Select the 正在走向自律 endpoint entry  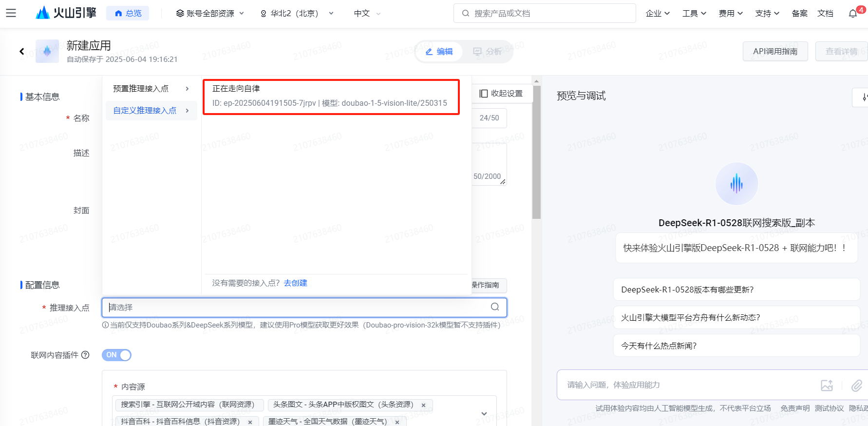[x=331, y=97]
